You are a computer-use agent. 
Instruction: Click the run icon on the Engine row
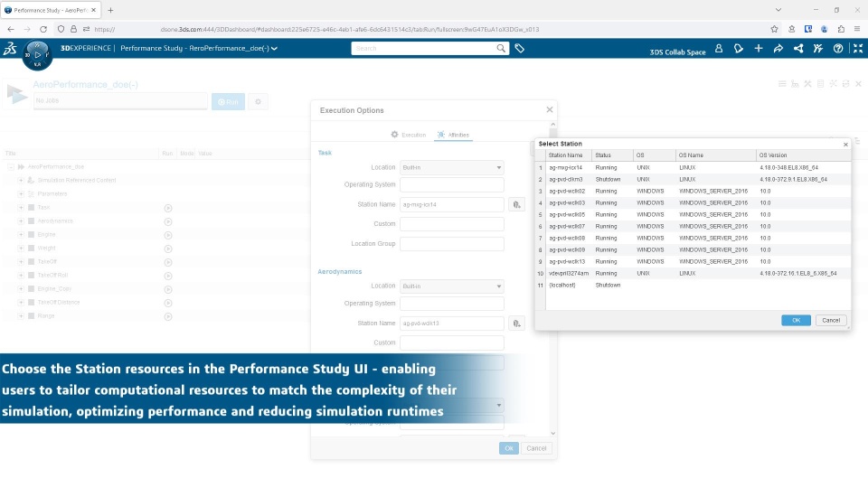(168, 235)
